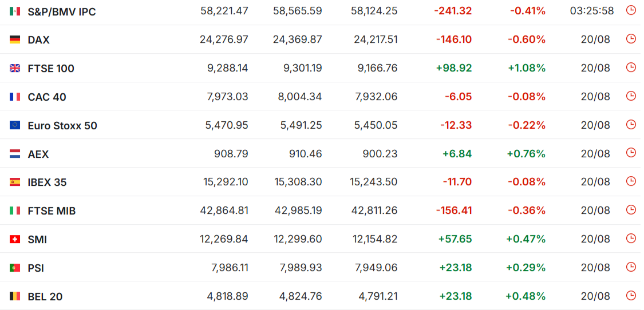Click the clock icon in the S&P/BMV IPC row
This screenshot has height=310, width=644.
tap(630, 11)
